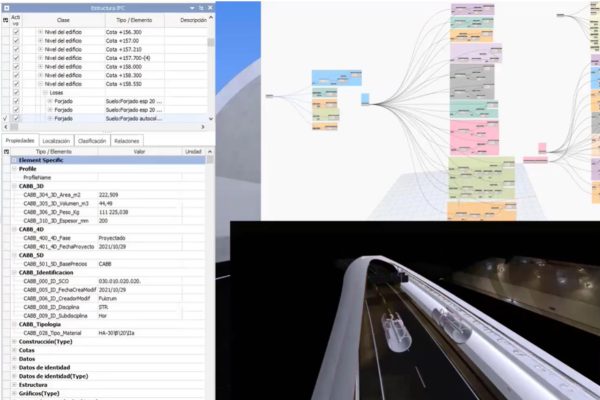Image resolution: width=600 pixels, height=400 pixels.
Task: Switch to the Localización tab
Action: tap(55, 141)
